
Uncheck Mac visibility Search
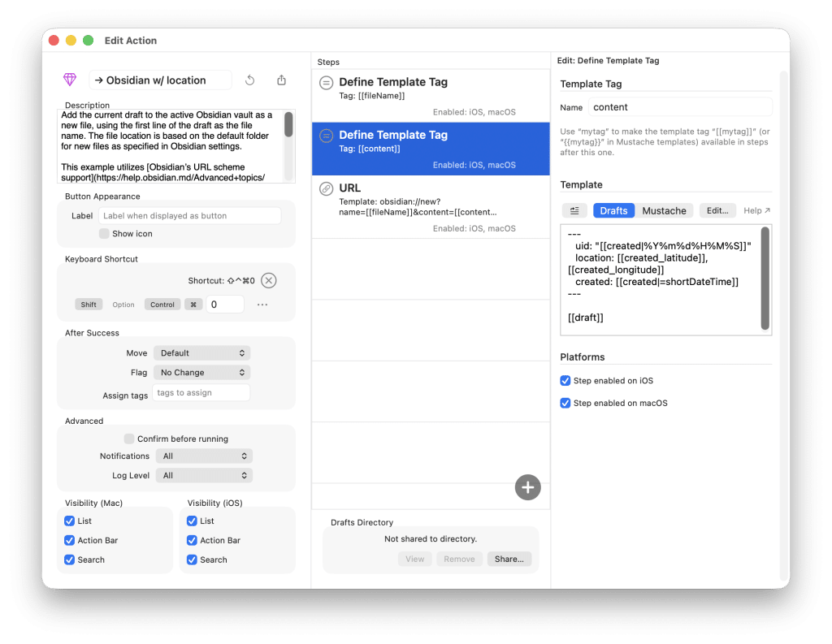point(70,560)
